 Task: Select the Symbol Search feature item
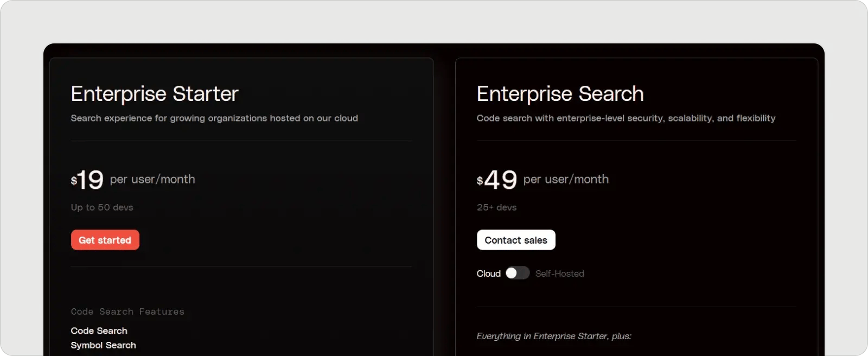104,345
